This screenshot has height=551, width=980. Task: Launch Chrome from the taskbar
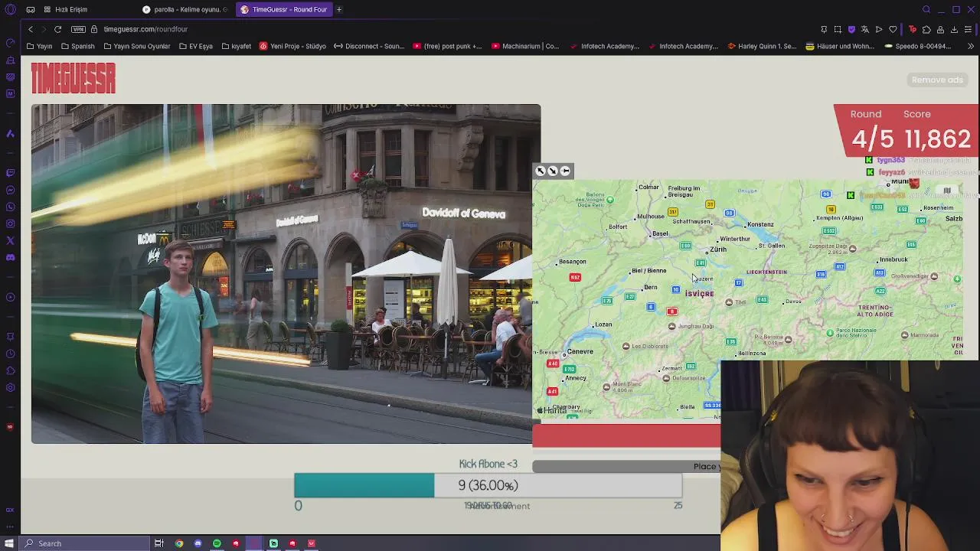(179, 543)
